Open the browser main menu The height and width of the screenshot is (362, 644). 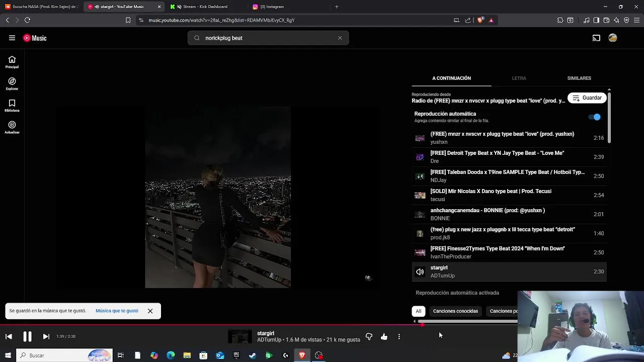636,20
